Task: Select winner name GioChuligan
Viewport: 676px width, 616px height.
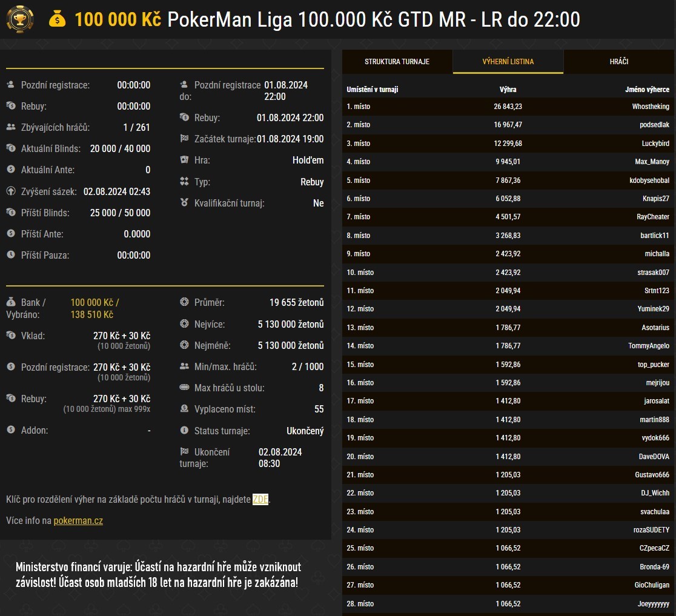Action: (x=652, y=585)
